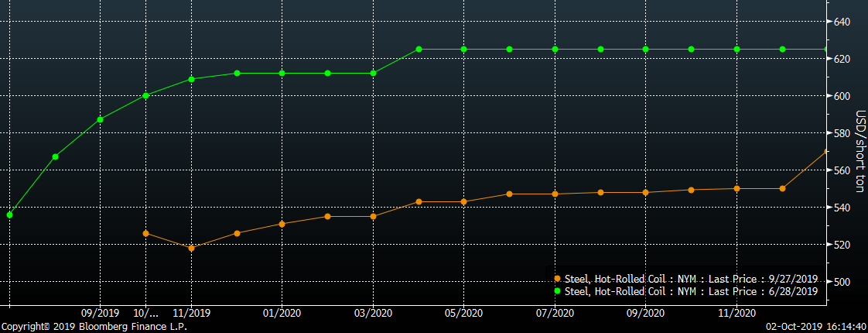Image resolution: width=868 pixels, height=333 pixels.
Task: Click the 620 y-axis label
Action: [842, 59]
